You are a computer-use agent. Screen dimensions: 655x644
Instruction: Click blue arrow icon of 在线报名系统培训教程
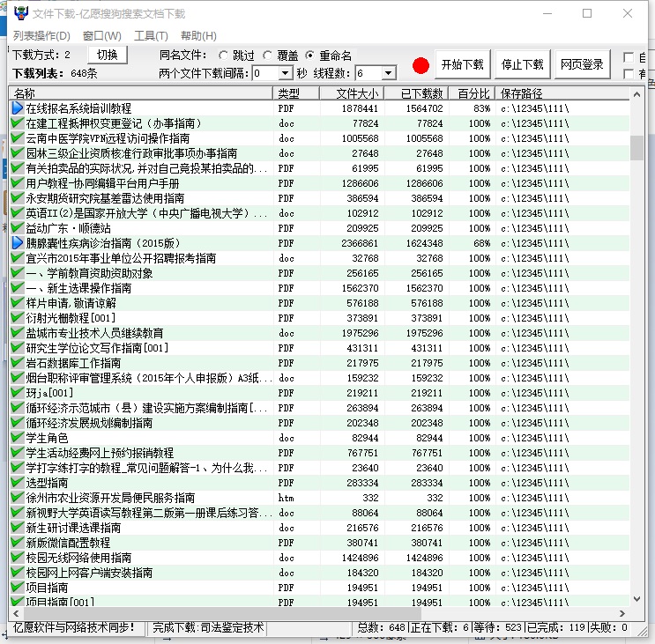(x=18, y=108)
